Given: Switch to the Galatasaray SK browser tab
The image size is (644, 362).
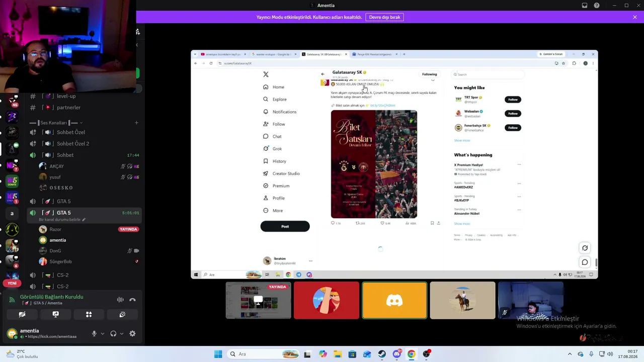Looking at the screenshot, I should (x=325, y=54).
